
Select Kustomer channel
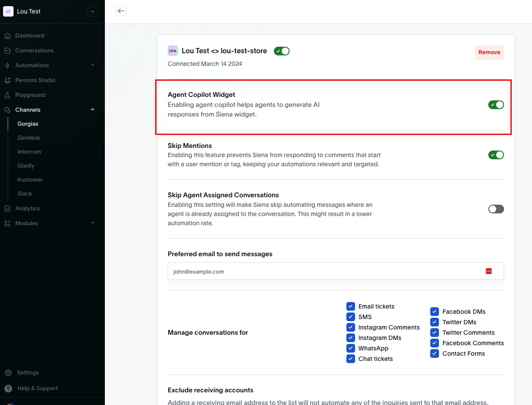click(30, 180)
